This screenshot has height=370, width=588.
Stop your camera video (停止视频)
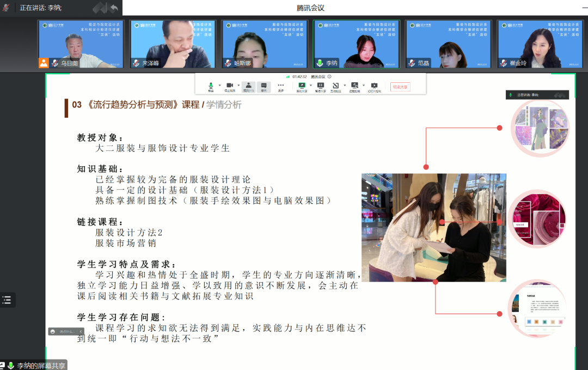click(x=229, y=86)
